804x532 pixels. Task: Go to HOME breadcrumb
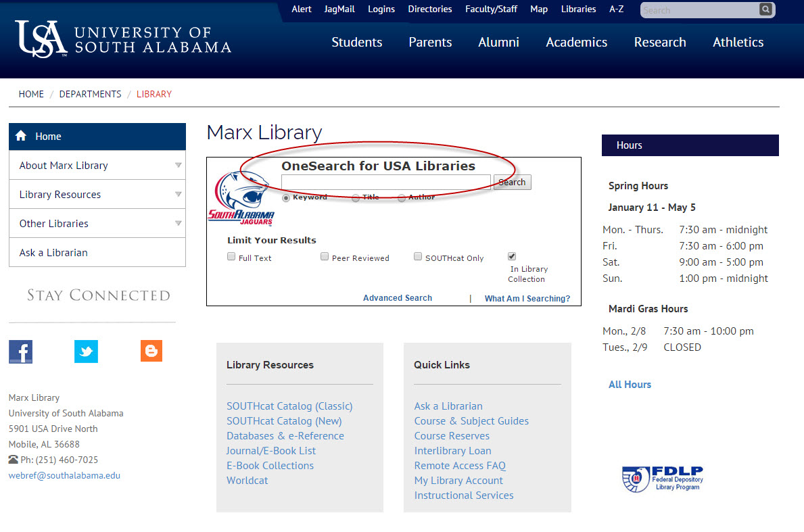tap(31, 95)
